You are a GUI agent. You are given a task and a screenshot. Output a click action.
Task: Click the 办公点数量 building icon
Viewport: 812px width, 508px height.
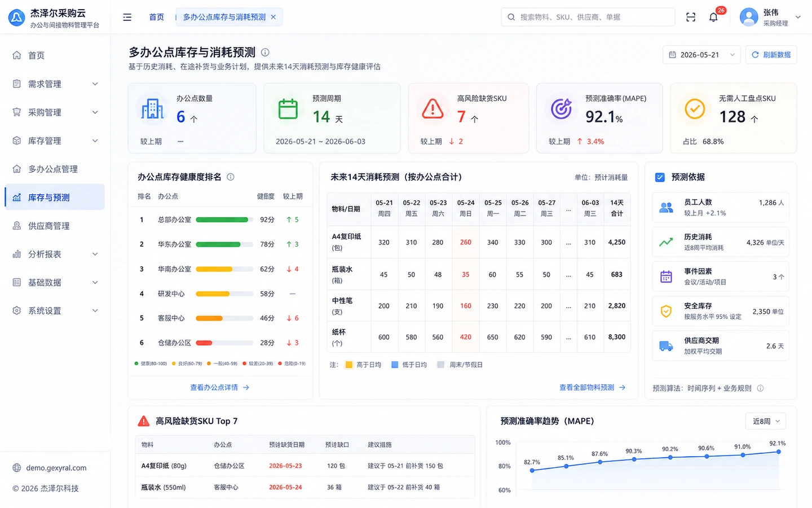[152, 108]
